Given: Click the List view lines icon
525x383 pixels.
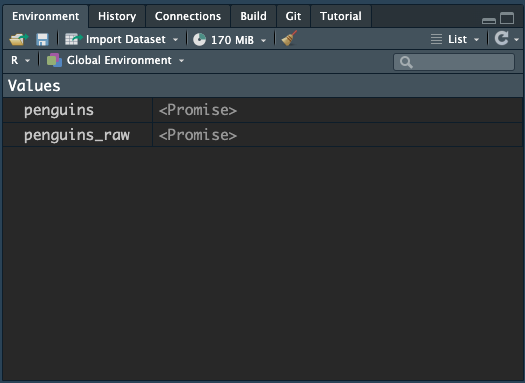Looking at the screenshot, I should [436, 39].
